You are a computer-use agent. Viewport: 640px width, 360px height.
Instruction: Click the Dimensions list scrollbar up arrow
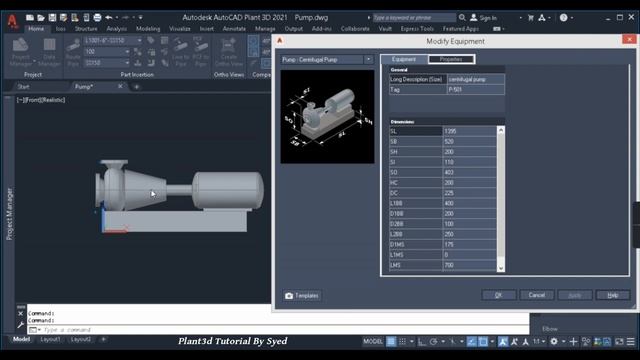[501, 130]
